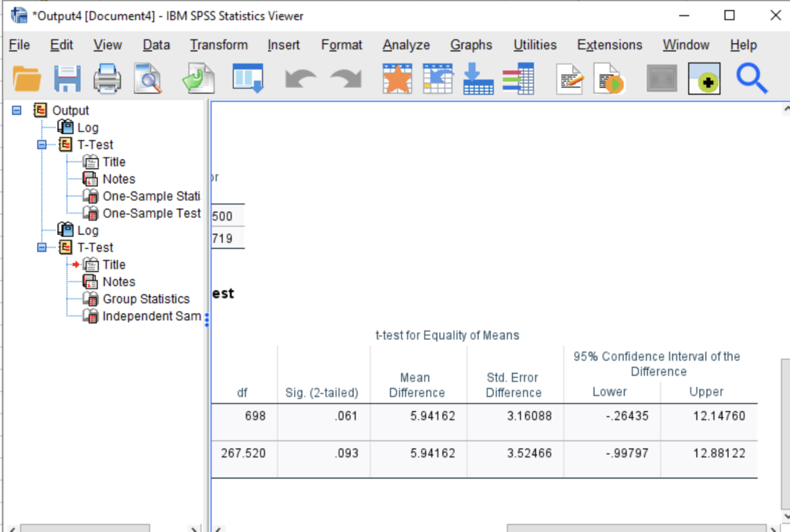Click the Designate Window plus icon
Screen dimensions: 790x532
(x=704, y=78)
